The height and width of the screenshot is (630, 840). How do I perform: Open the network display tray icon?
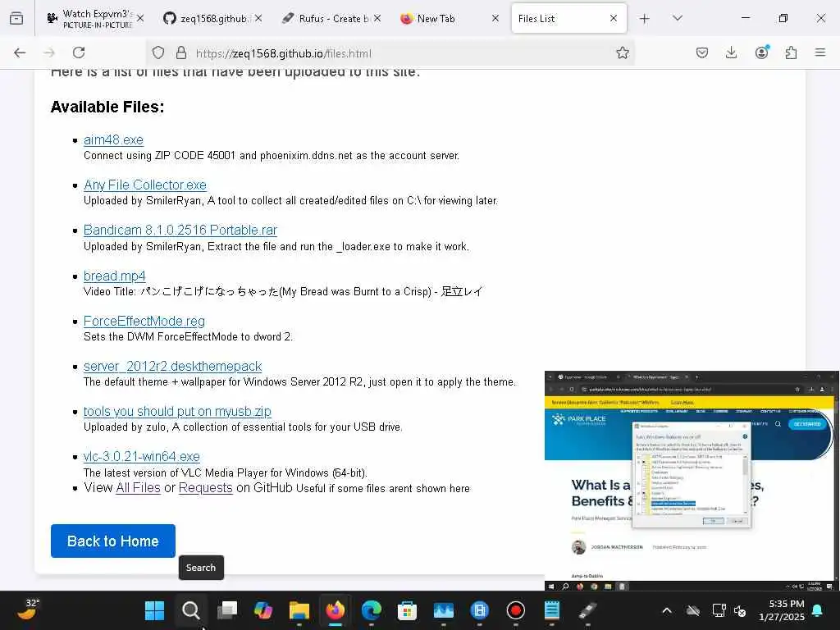(718, 610)
